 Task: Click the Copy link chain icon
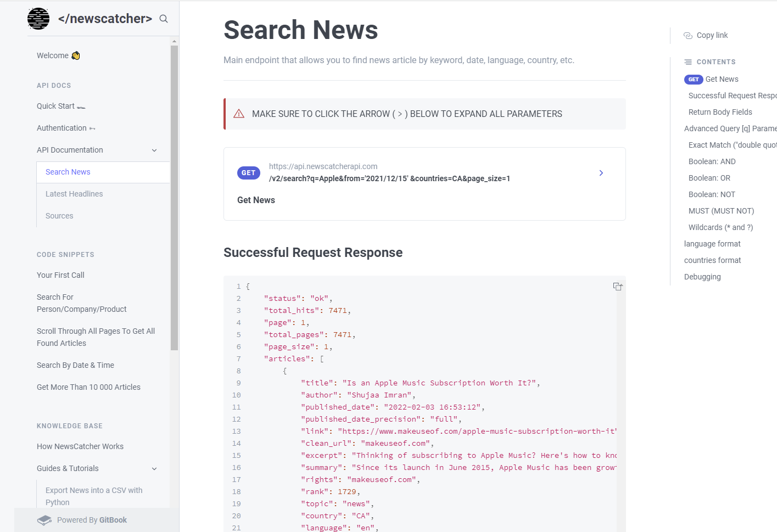688,35
